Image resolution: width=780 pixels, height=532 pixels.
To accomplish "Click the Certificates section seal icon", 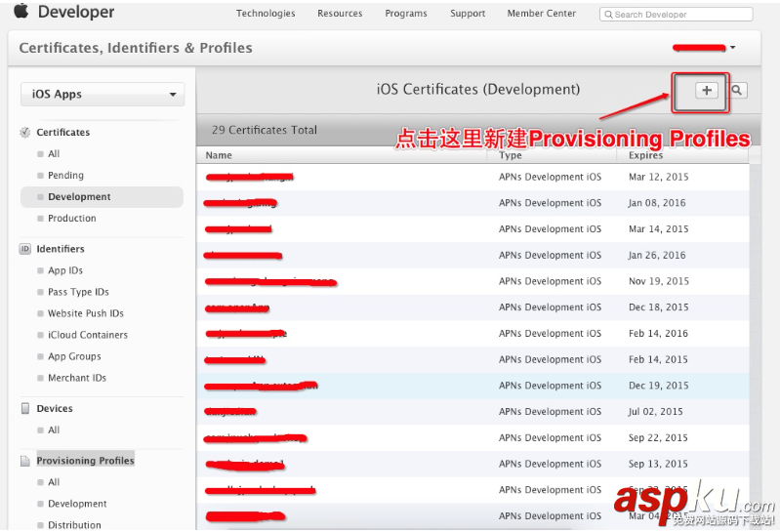I will (24, 132).
